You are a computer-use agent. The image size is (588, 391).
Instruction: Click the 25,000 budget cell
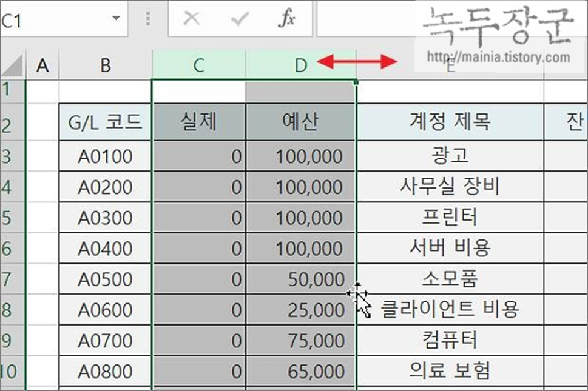(300, 310)
